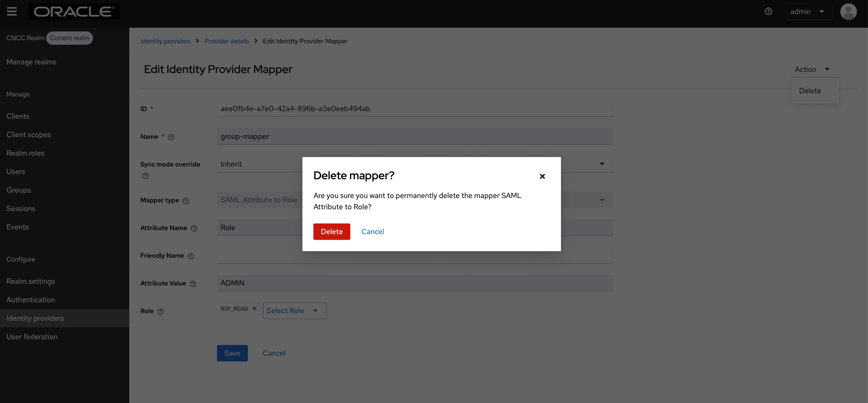Open the Action dropdown
868x403 pixels.
(814, 69)
